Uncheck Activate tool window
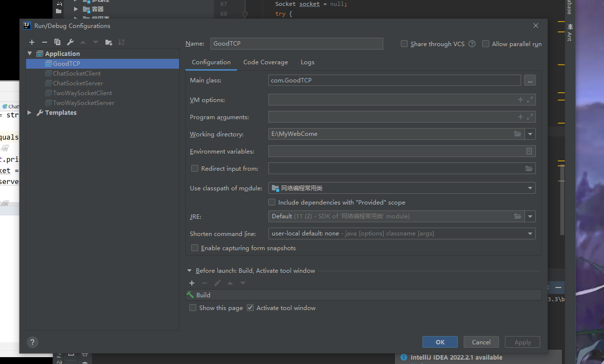 [250, 308]
